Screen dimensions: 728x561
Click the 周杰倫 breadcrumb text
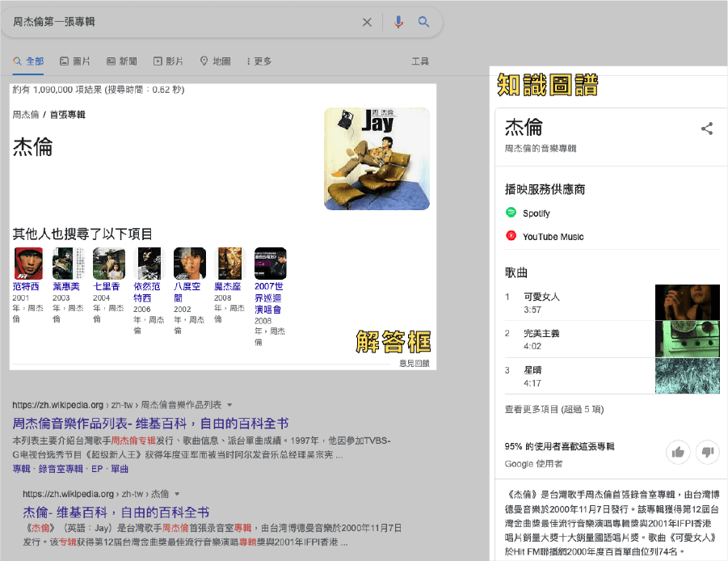[26, 115]
